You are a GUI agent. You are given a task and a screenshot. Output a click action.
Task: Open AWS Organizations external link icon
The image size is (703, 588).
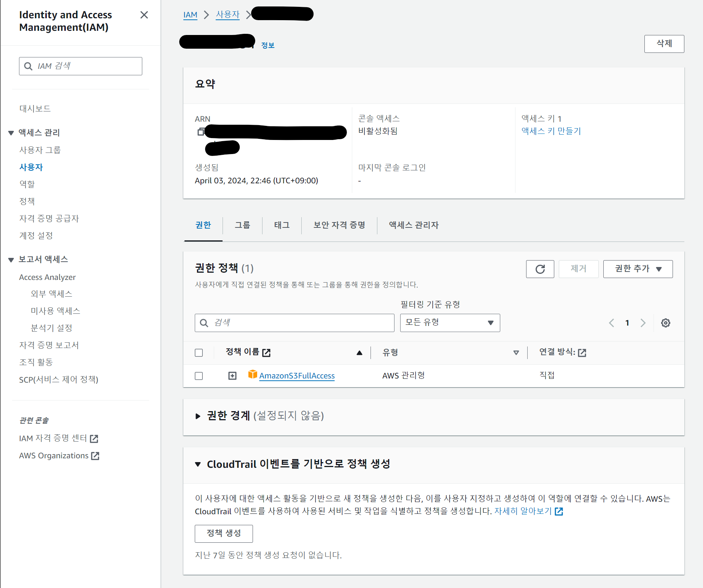pyautogui.click(x=95, y=456)
